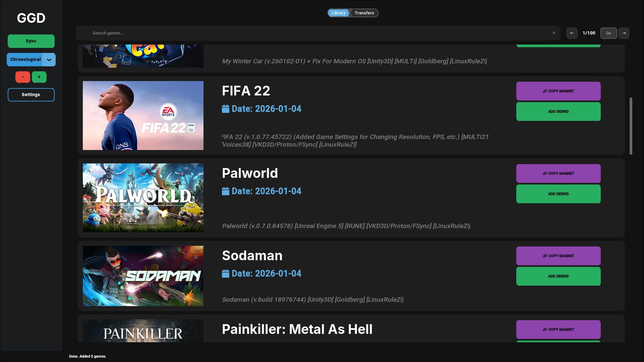Add Palworld to debrid
Screen dimensions: 644x362
pos(558,194)
